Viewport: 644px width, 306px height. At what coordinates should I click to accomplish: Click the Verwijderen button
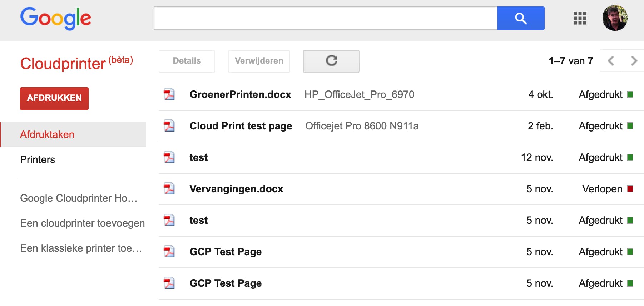pos(259,61)
